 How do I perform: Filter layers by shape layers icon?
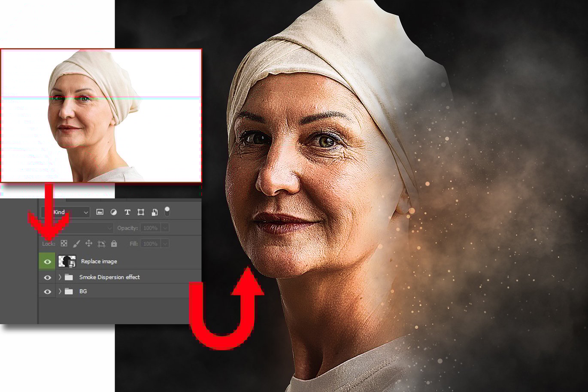pos(141,212)
